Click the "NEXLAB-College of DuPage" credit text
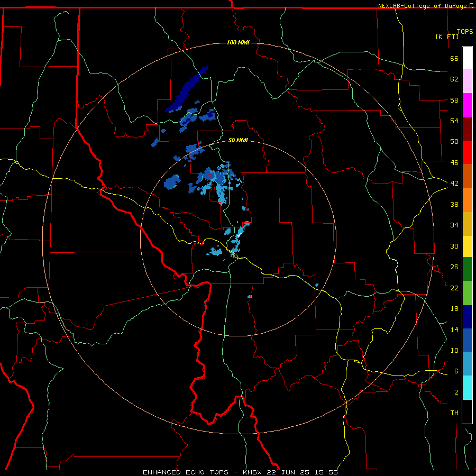 tap(423, 5)
